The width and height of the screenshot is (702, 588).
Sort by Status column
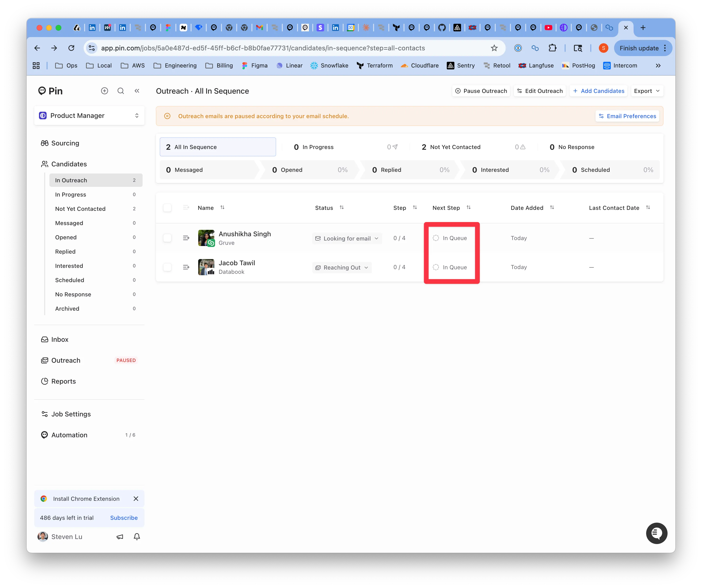point(341,207)
